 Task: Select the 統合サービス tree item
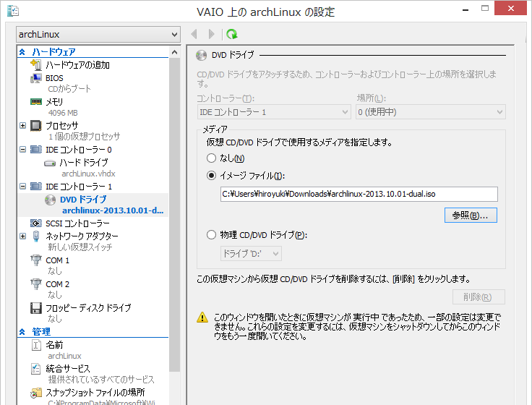[x=68, y=369]
